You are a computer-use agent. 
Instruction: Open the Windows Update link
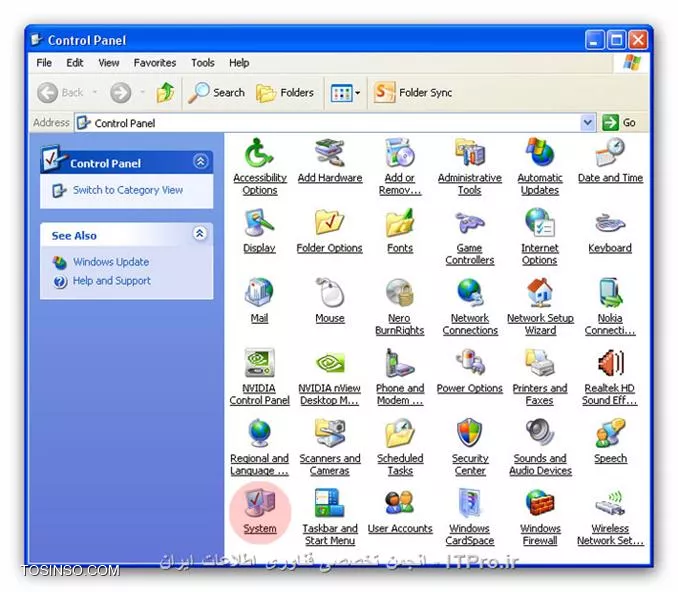[x=111, y=262]
